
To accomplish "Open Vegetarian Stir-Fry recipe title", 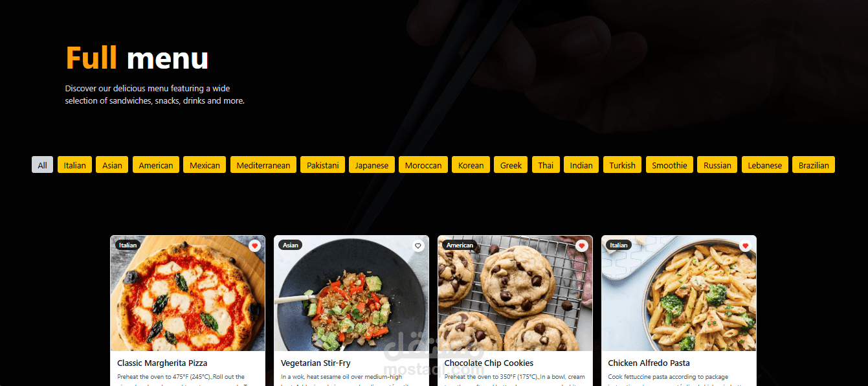I will coord(316,363).
